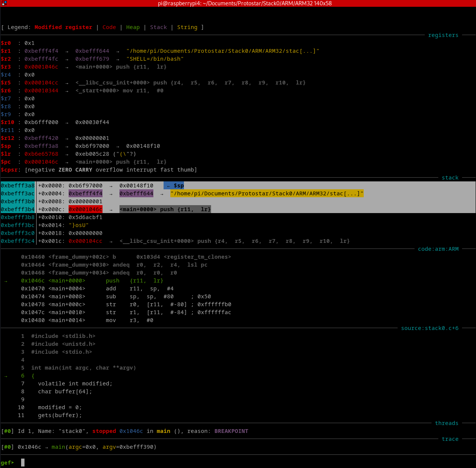Click the 'SHELL=/bin/bash' string
This screenshot has height=468, width=476.
click(x=155, y=59)
